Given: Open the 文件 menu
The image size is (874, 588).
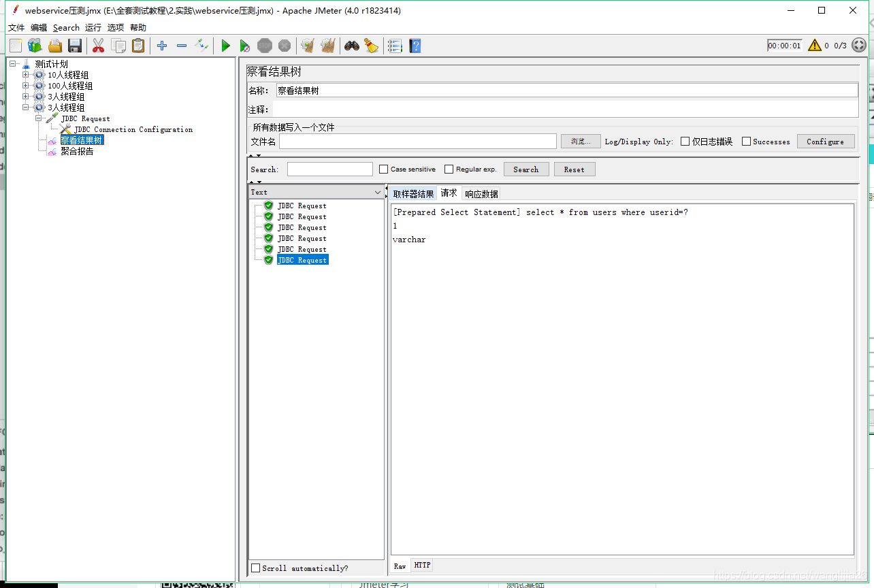Looking at the screenshot, I should tap(16, 28).
